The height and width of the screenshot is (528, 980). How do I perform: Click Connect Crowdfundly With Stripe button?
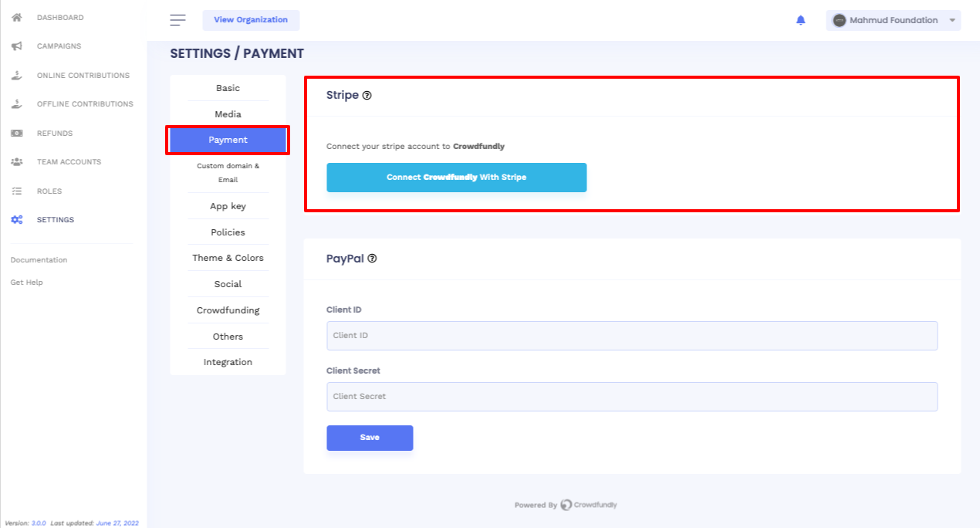click(x=456, y=178)
